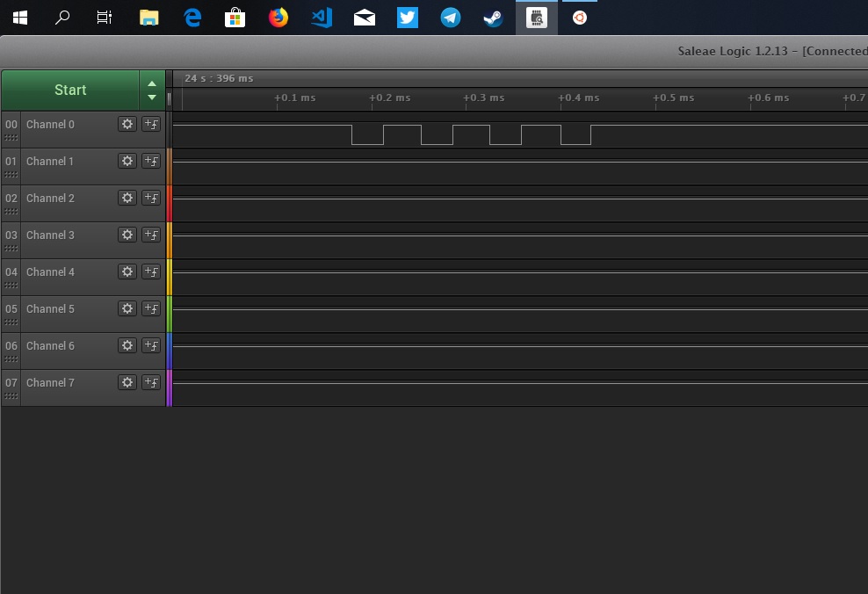
Task: Open the Ubuntu app in taskbar
Action: coord(580,18)
